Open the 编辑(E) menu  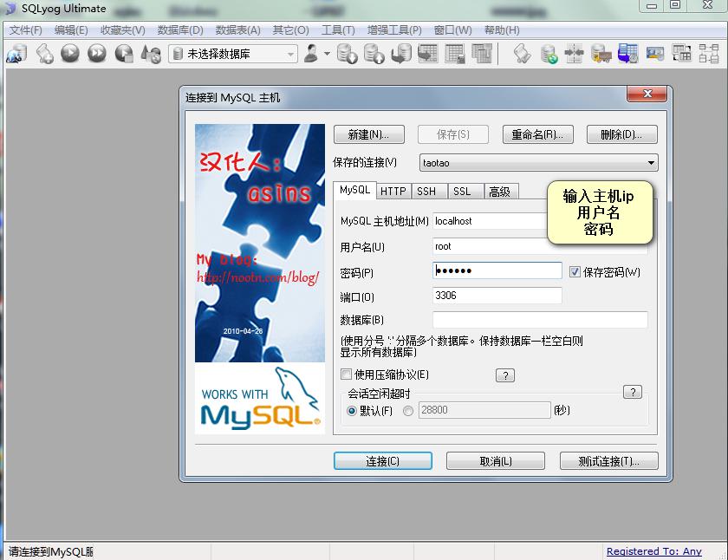coord(71,30)
